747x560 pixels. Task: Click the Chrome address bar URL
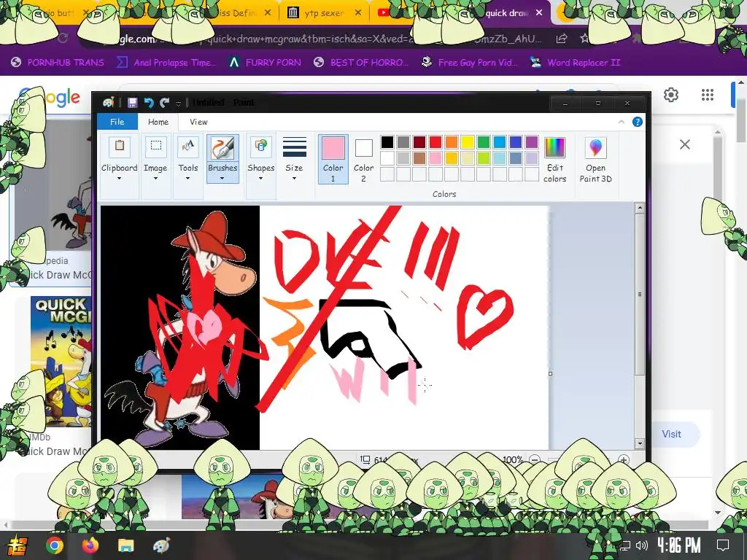point(329,39)
